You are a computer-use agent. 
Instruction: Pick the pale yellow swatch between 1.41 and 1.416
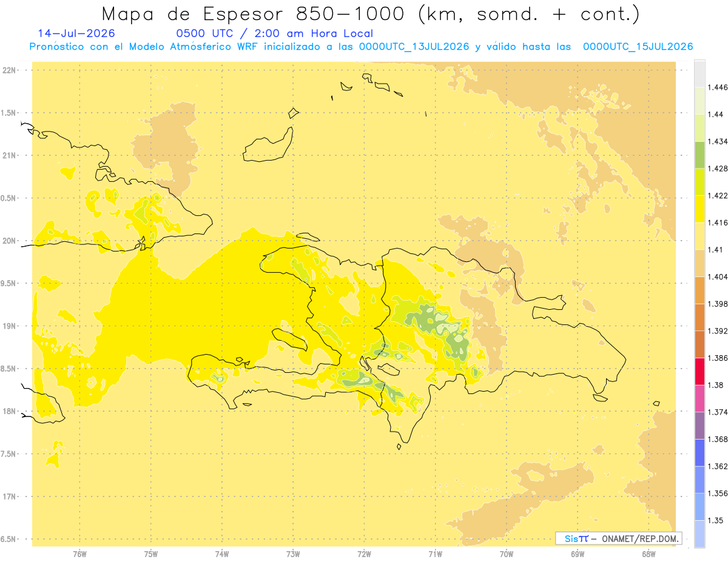point(699,236)
